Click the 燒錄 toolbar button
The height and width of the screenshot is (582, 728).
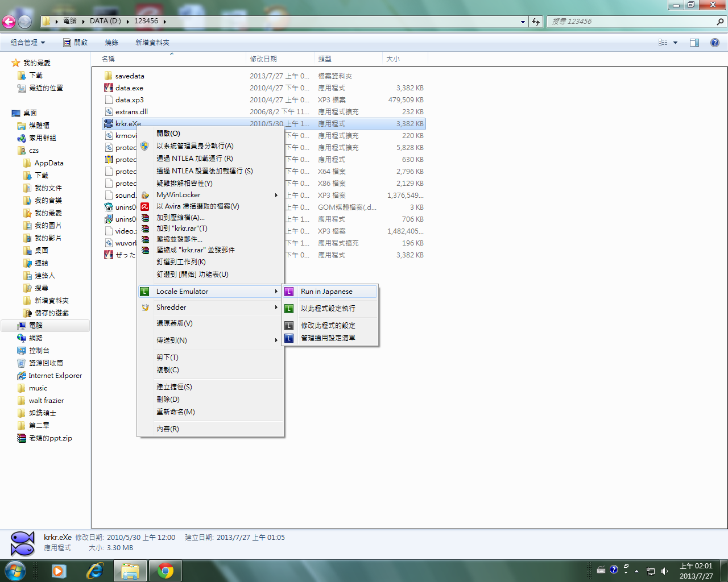111,43
